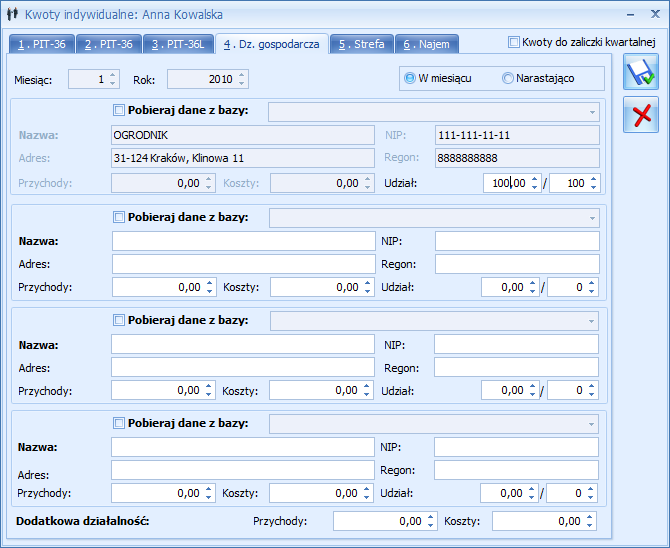670x548 pixels.
Task: Tick Pobieraj dane z bazy in fourth section
Action: (118, 423)
